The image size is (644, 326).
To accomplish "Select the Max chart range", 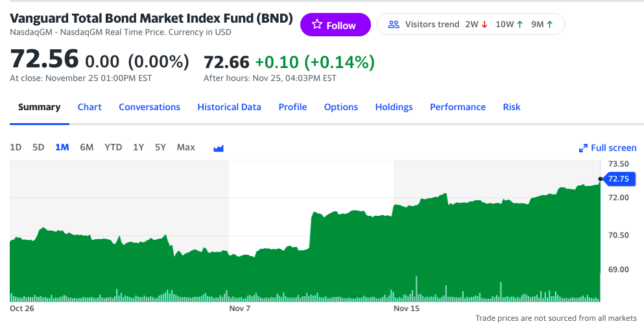I will (x=185, y=147).
